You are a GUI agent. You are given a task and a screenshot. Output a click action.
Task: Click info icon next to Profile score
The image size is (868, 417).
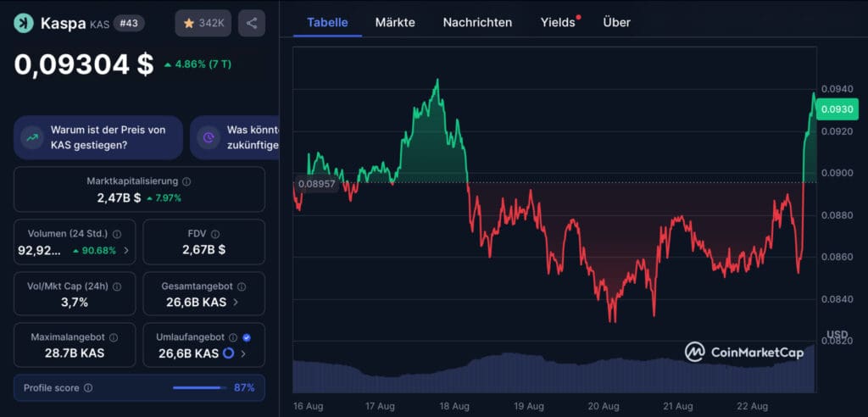(88, 388)
